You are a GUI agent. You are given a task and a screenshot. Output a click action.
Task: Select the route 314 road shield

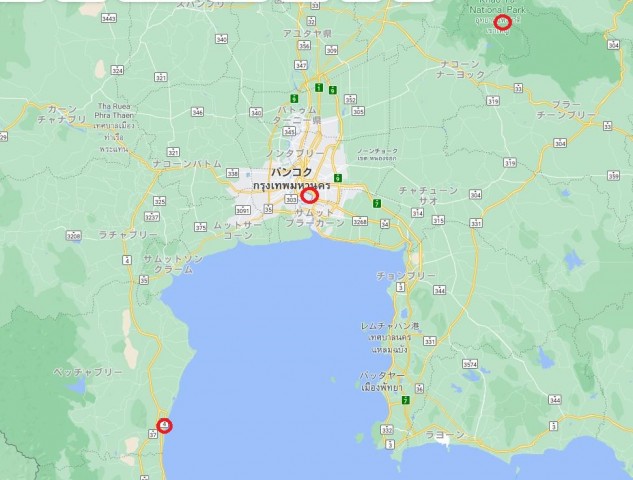(417, 213)
